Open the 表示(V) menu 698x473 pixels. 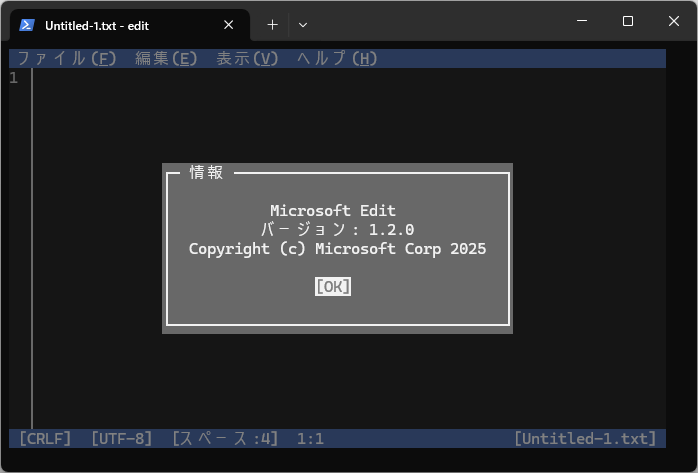tap(247, 59)
